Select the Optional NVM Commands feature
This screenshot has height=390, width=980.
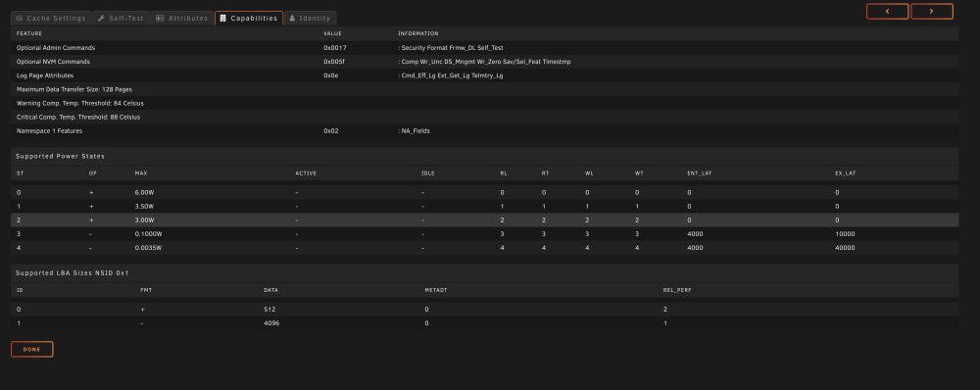53,62
